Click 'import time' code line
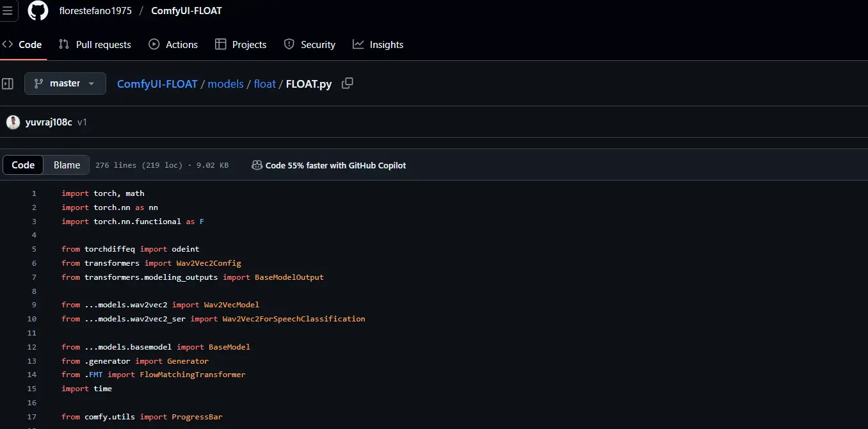The height and width of the screenshot is (429, 868). pyautogui.click(x=86, y=389)
